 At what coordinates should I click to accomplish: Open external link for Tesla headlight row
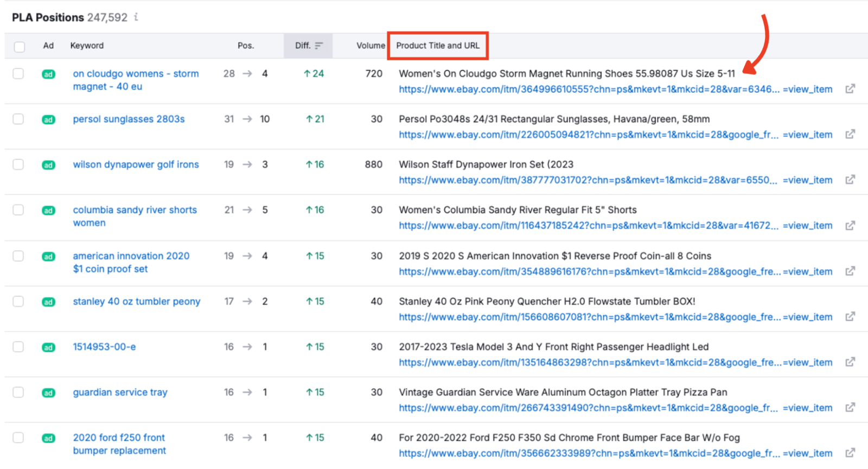pos(850,362)
